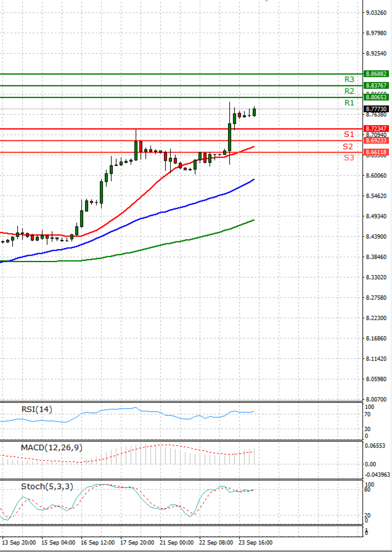The height and width of the screenshot is (552, 392).
Task: Click the last green candlestick
Action: pos(254,112)
